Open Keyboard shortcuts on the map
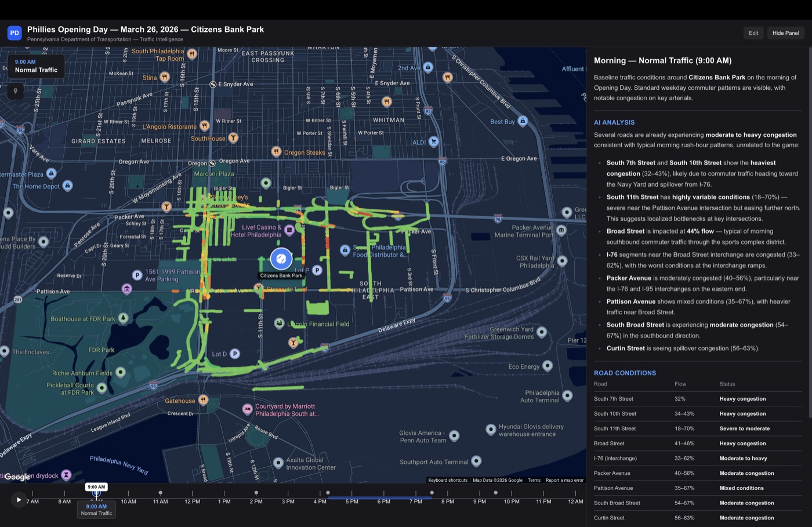This screenshot has height=527, width=812. pyautogui.click(x=448, y=480)
